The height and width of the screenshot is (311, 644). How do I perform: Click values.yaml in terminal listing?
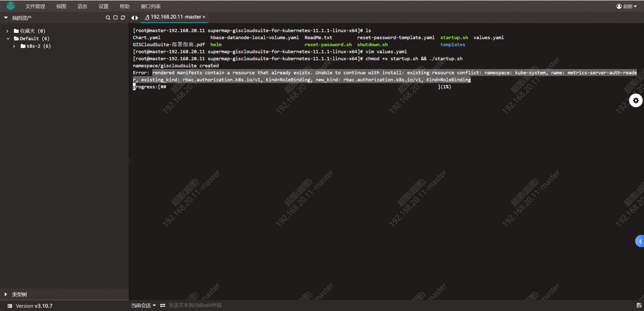point(489,38)
